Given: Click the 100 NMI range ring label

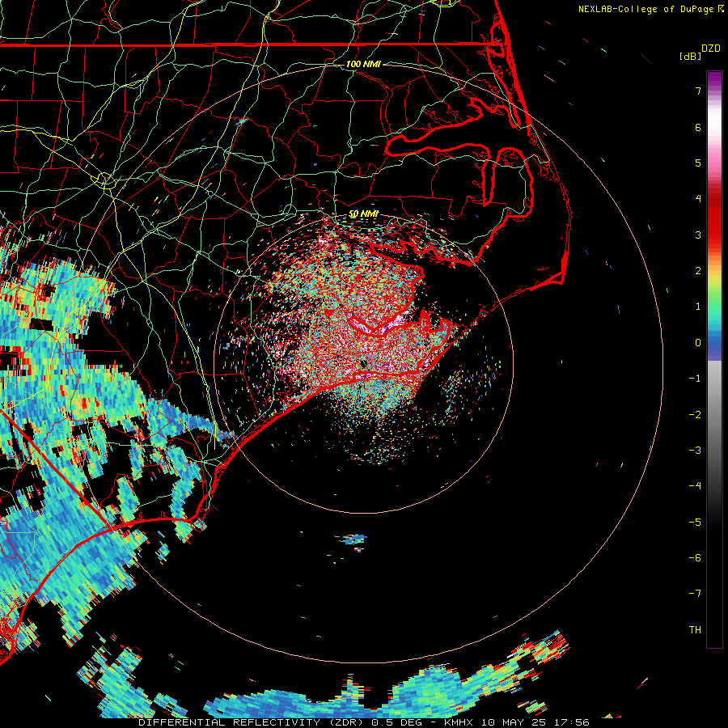Looking at the screenshot, I should click(363, 64).
